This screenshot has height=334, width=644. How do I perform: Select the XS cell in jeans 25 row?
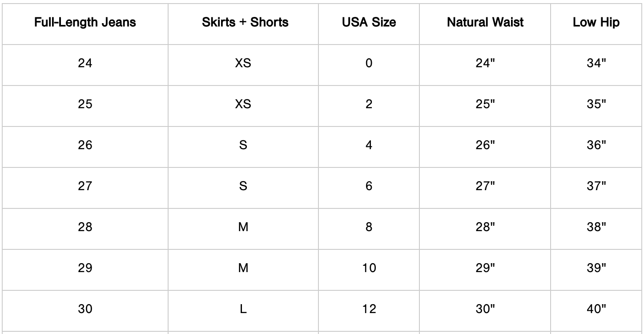tap(243, 104)
